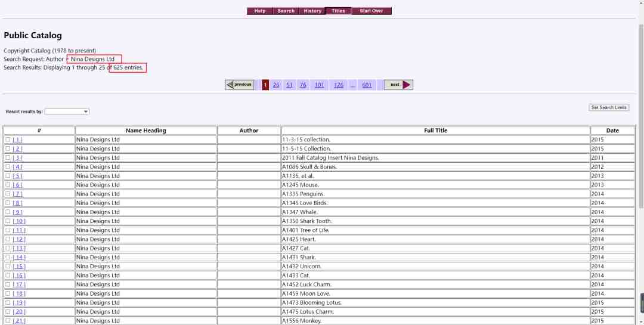Open record link [ 5 ]
Screen dimensions: 644x325
coord(18,176)
